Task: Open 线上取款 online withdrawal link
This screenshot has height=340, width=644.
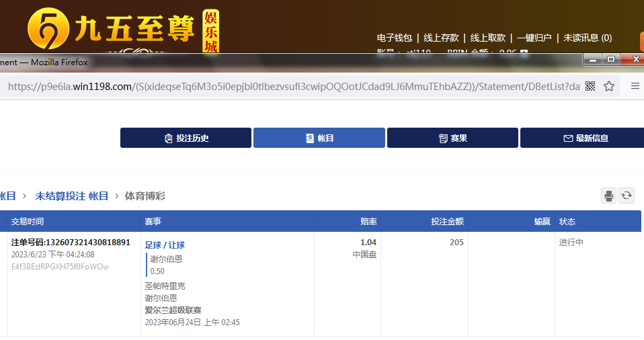Action: (487, 38)
